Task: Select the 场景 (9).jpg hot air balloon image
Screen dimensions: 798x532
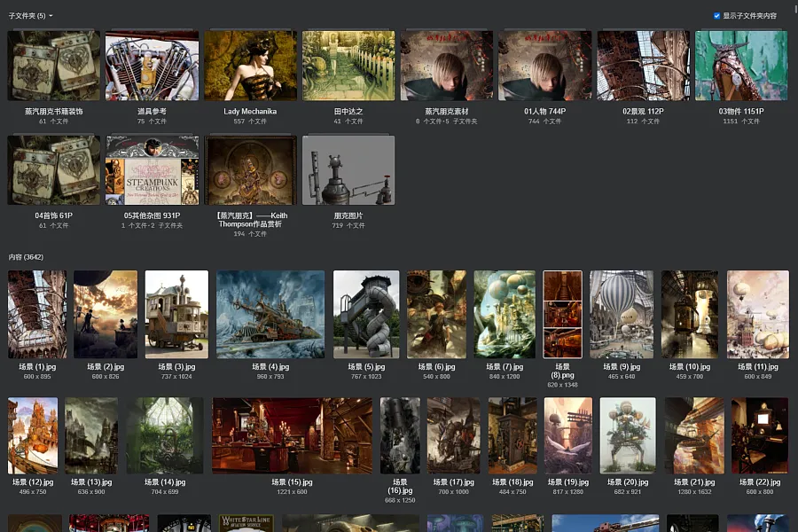Action: click(622, 315)
